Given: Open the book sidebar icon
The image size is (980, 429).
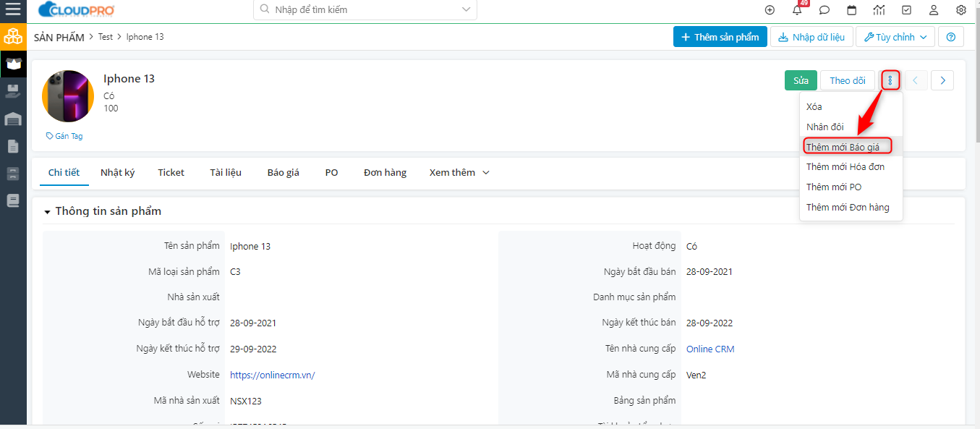Looking at the screenshot, I should 13,201.
